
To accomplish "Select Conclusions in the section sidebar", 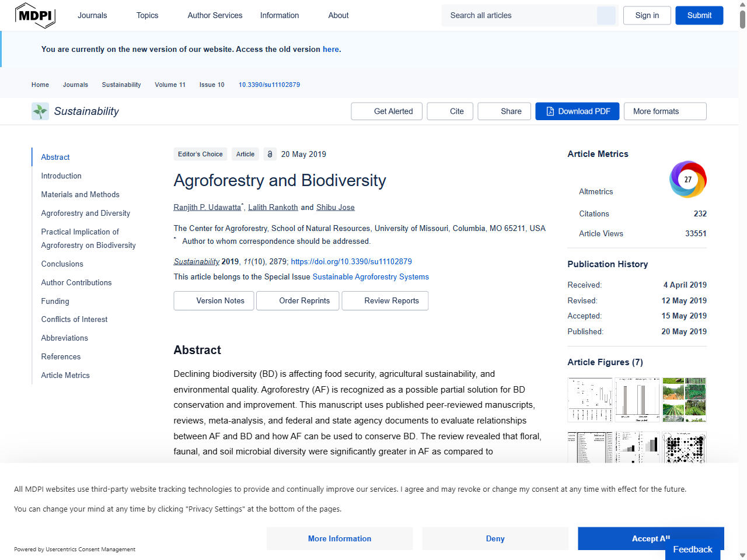I will click(x=62, y=264).
